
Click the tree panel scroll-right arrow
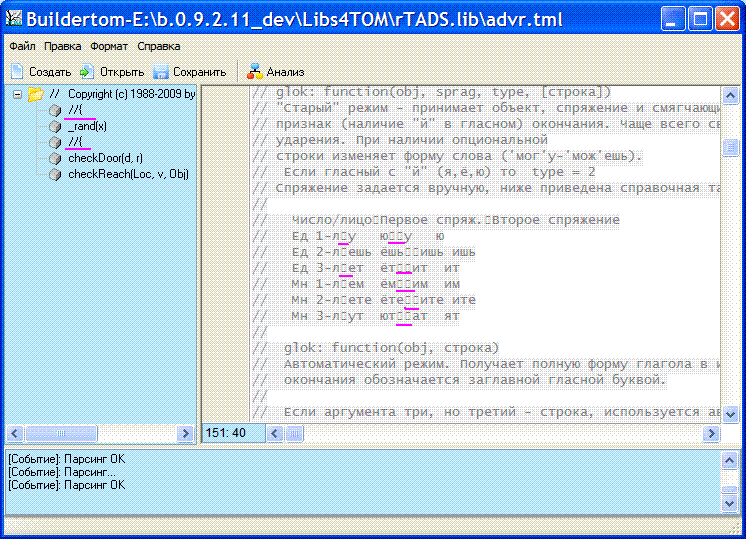(x=185, y=433)
